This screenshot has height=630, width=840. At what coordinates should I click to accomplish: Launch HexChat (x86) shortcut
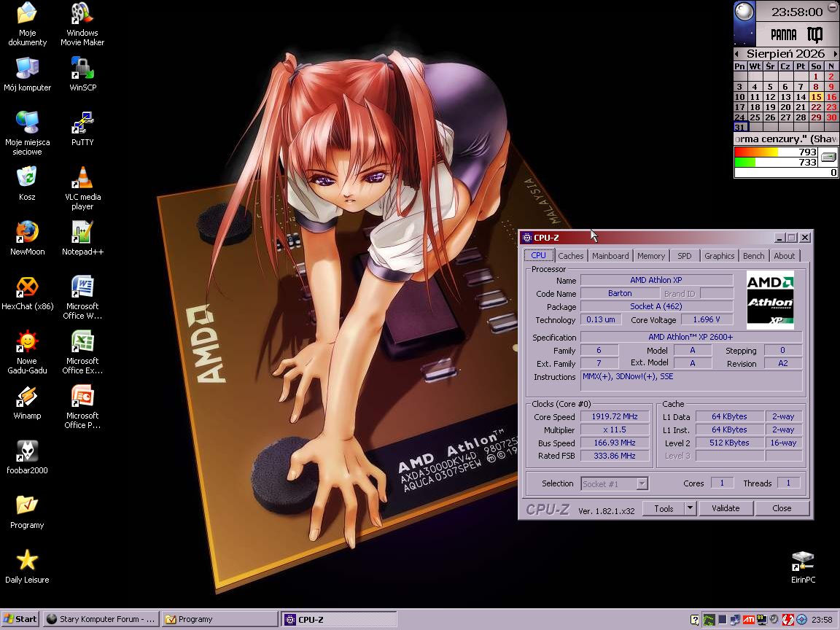[x=27, y=293]
